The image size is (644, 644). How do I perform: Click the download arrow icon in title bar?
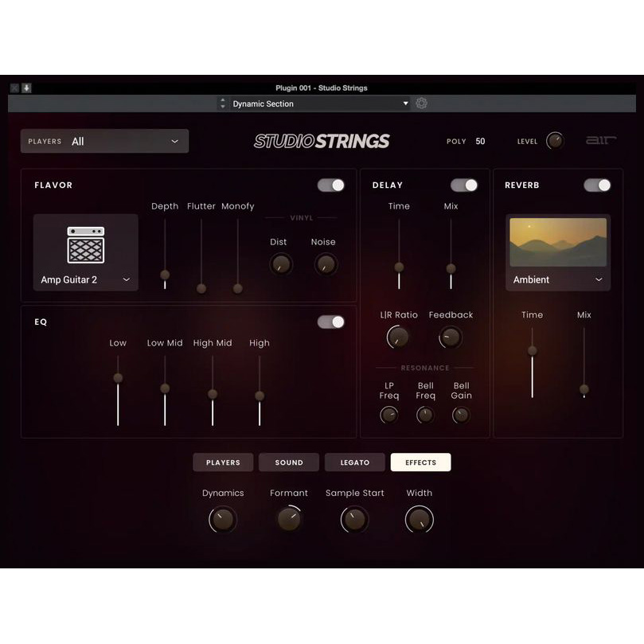(x=26, y=88)
